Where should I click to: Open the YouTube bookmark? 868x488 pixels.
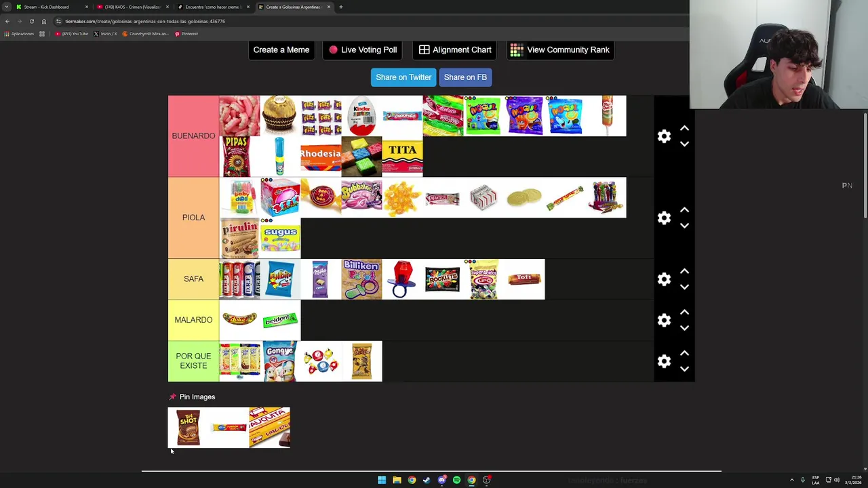[x=72, y=34]
